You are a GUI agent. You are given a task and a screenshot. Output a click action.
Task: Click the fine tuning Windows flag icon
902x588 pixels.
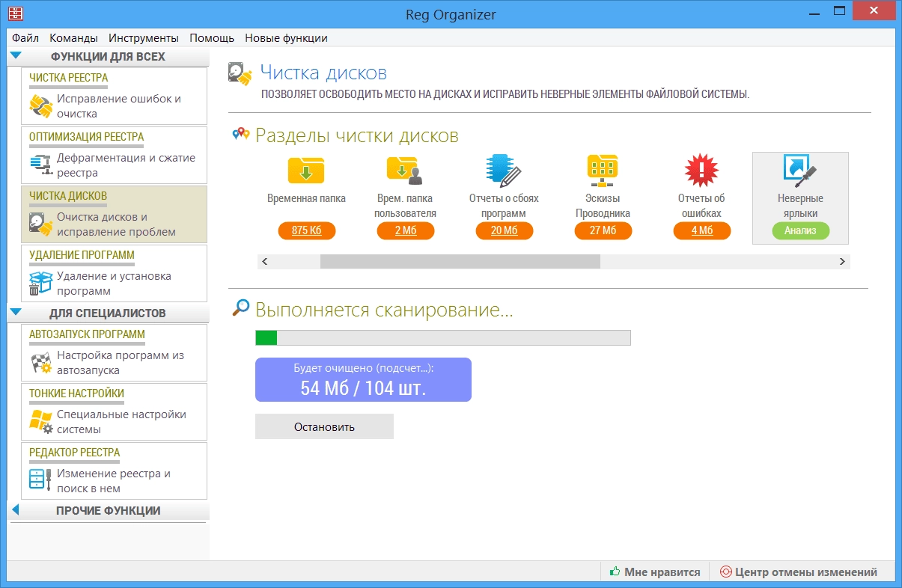40,421
